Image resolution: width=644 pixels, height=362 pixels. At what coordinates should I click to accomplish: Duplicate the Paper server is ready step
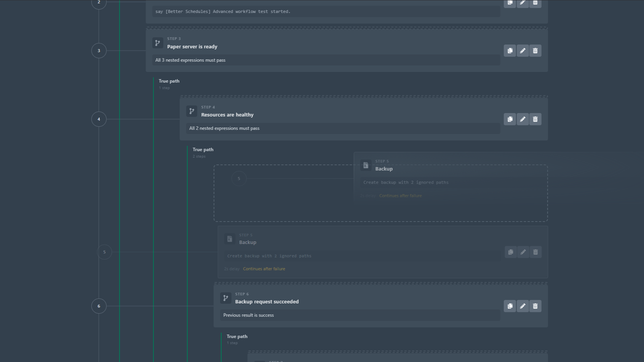coord(510,51)
